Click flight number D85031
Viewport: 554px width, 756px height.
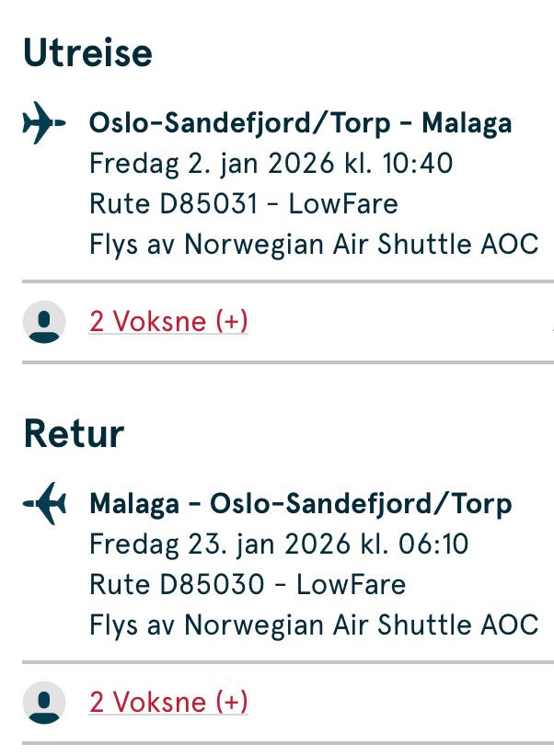207,203
